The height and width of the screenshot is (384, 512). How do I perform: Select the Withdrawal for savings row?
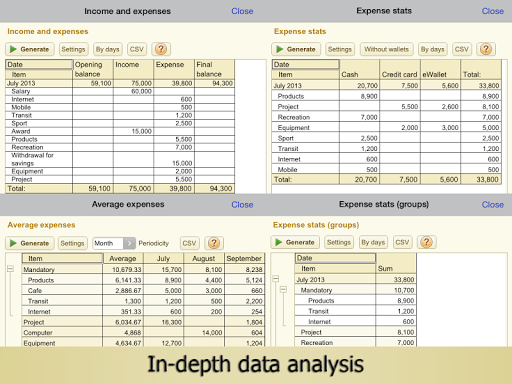[x=120, y=159]
